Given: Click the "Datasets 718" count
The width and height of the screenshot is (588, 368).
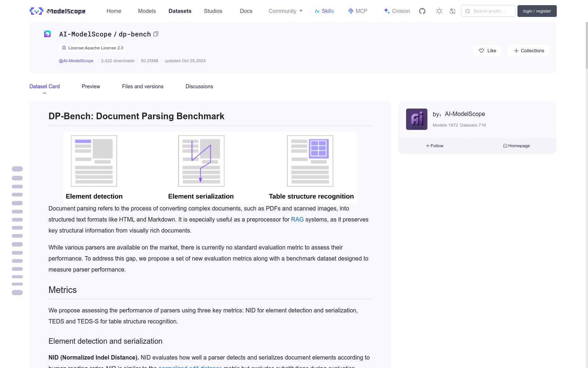Looking at the screenshot, I should [473, 125].
